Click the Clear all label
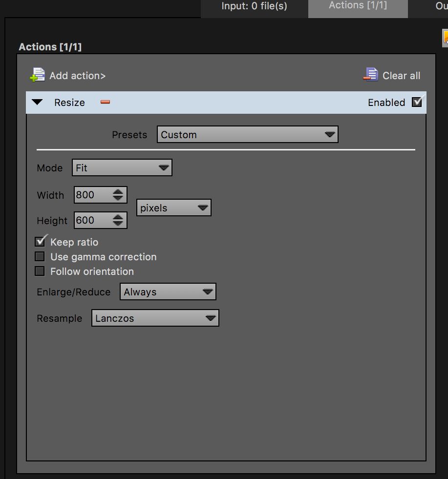This screenshot has height=479, width=448. 401,76
